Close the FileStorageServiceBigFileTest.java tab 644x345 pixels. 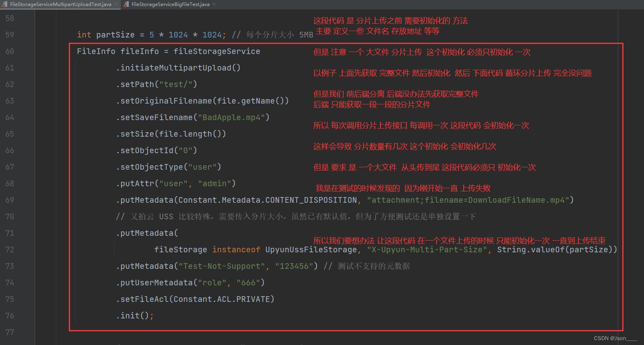pos(214,4)
